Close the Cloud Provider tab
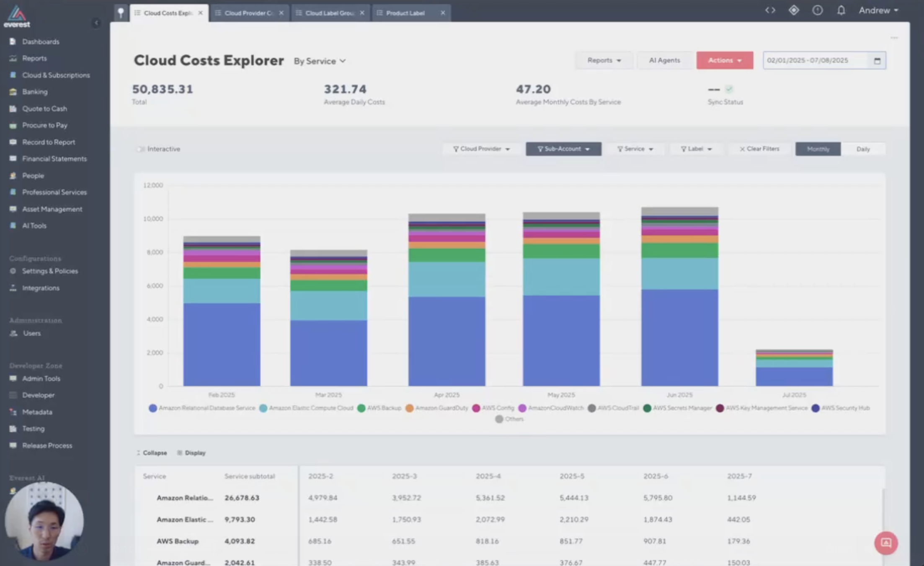 click(x=281, y=13)
